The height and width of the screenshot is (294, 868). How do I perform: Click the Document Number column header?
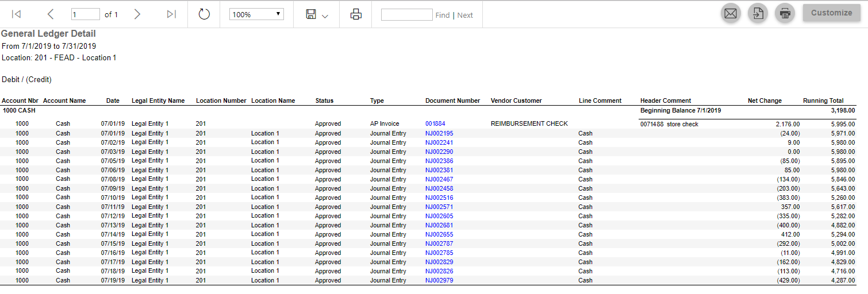(x=452, y=100)
